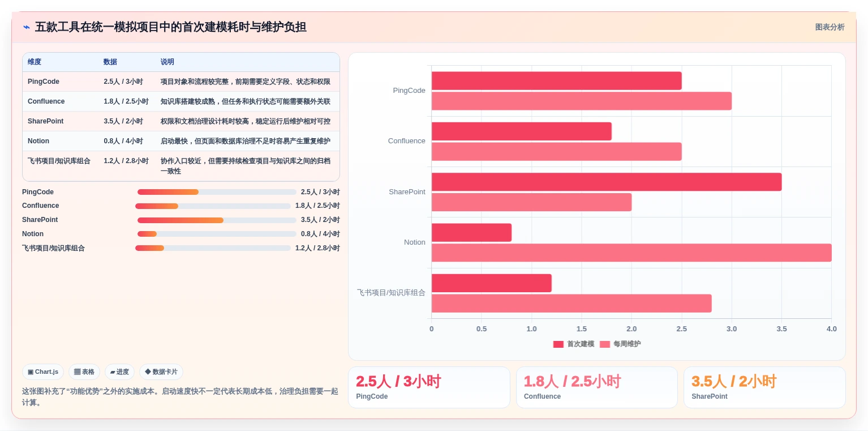Viewport: 868px width, 431px height.
Task: Click the 飞书项目/知识库组合 chart axis label
Action: click(391, 293)
